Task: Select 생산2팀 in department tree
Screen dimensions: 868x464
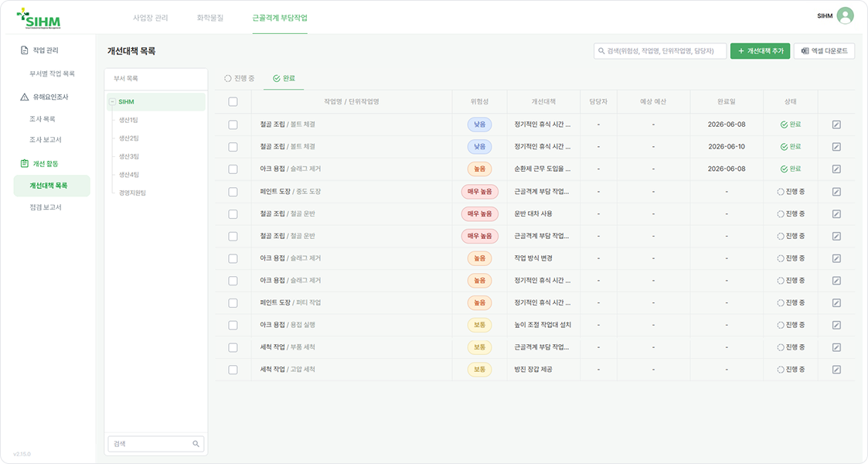Action: tap(128, 138)
